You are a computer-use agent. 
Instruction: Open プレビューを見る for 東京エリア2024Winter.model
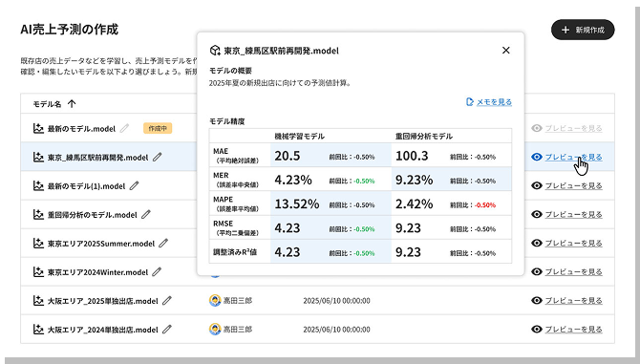pos(573,271)
